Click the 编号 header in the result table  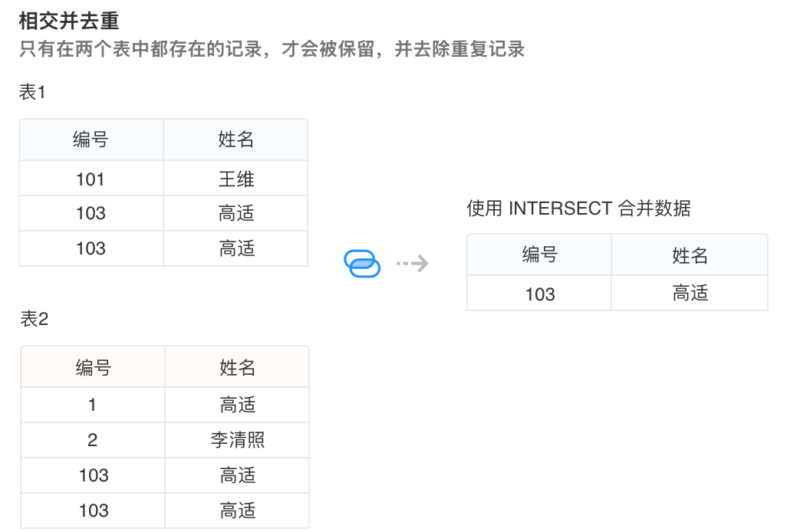tap(539, 255)
